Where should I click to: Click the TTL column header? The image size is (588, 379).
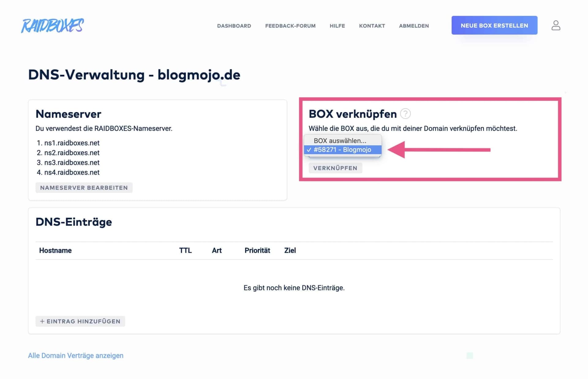pos(186,250)
